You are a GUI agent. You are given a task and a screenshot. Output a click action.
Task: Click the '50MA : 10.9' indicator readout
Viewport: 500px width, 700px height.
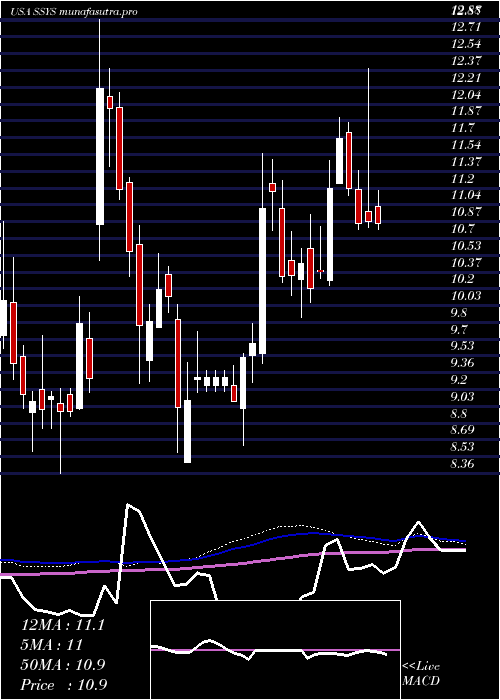[63, 665]
